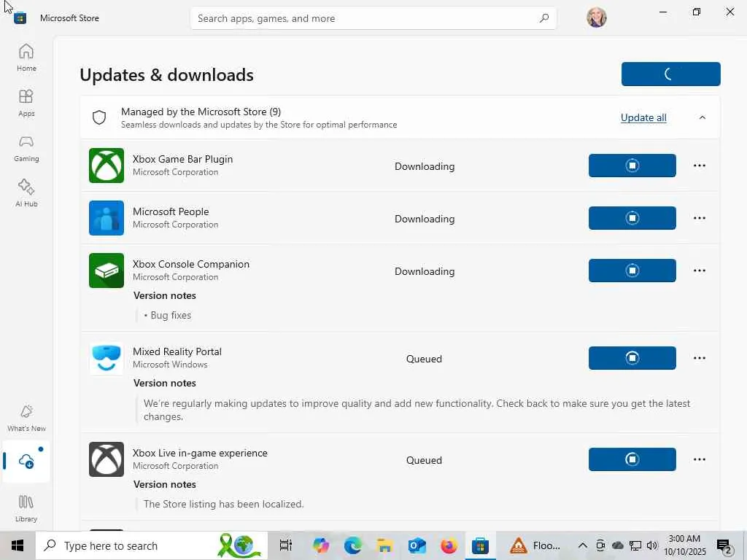Click the loading Get updates button
The height and width of the screenshot is (560, 747).
click(x=671, y=74)
